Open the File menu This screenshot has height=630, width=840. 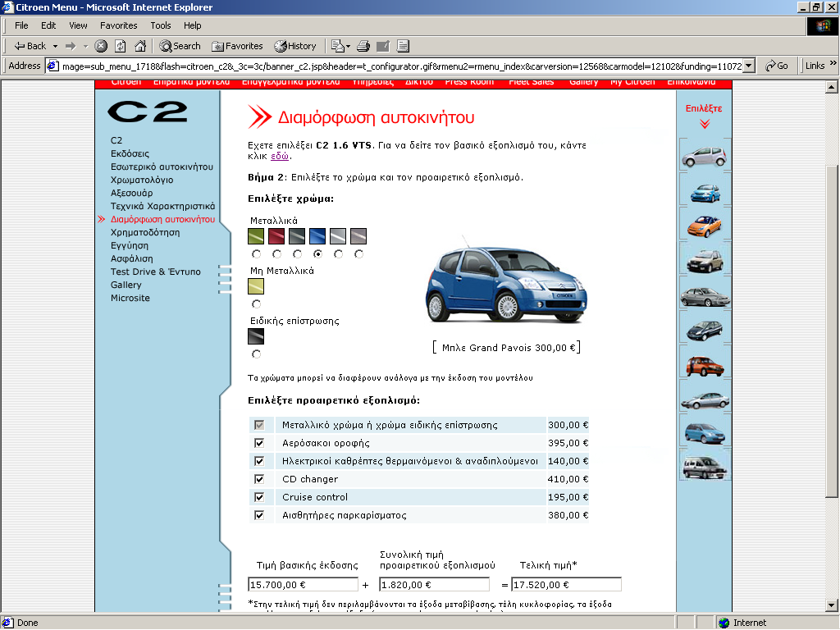click(x=21, y=25)
